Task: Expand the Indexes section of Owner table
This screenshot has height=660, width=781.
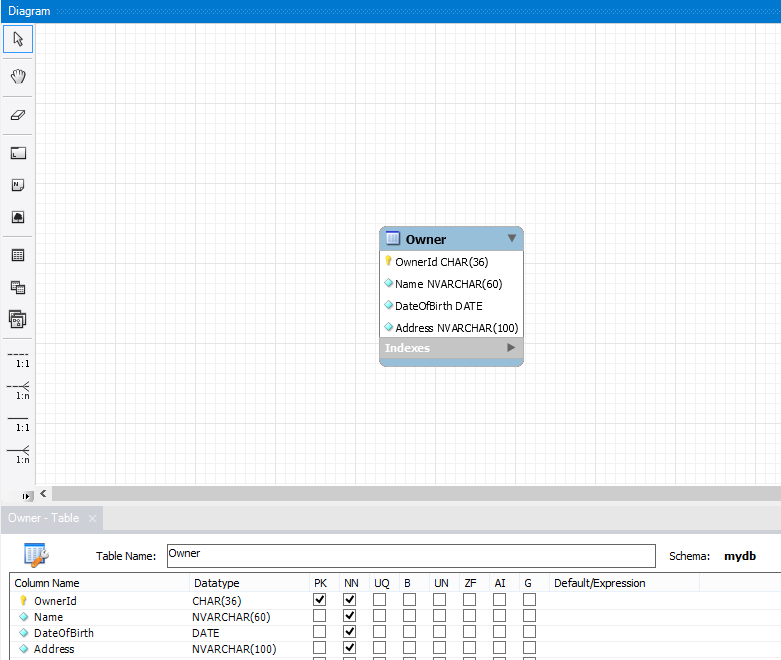Action: click(x=511, y=348)
